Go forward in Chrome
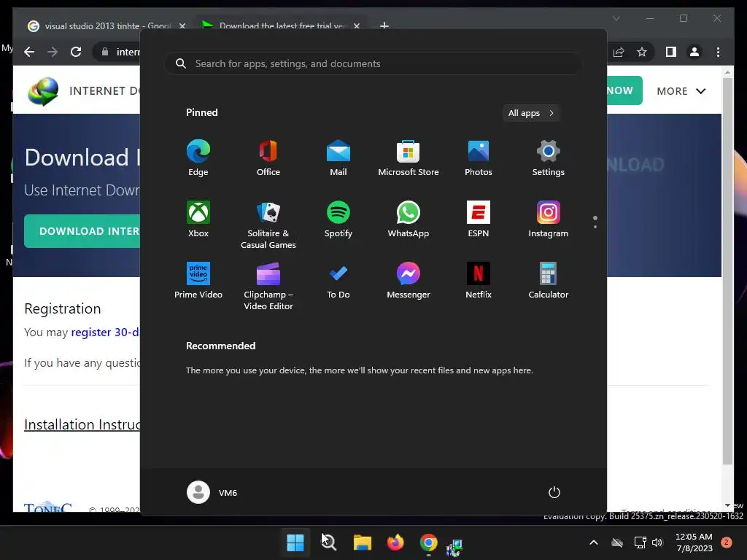Screen dimensions: 747x560 point(53,52)
